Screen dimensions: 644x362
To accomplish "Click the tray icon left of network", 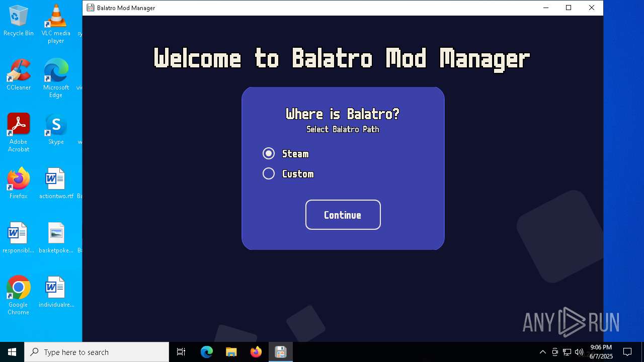I will coord(555,352).
